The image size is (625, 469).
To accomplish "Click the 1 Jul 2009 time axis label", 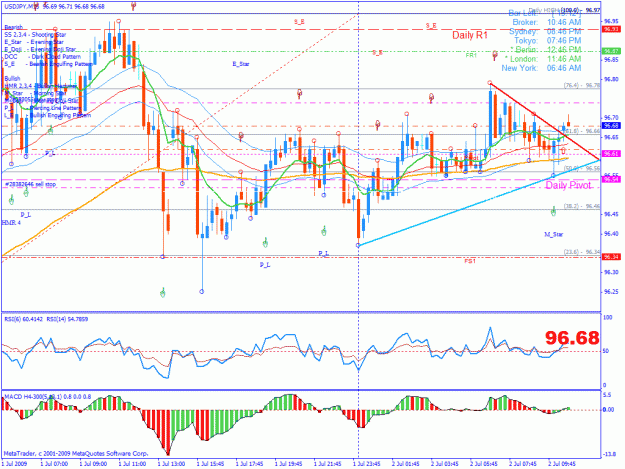I will [x=14, y=464].
